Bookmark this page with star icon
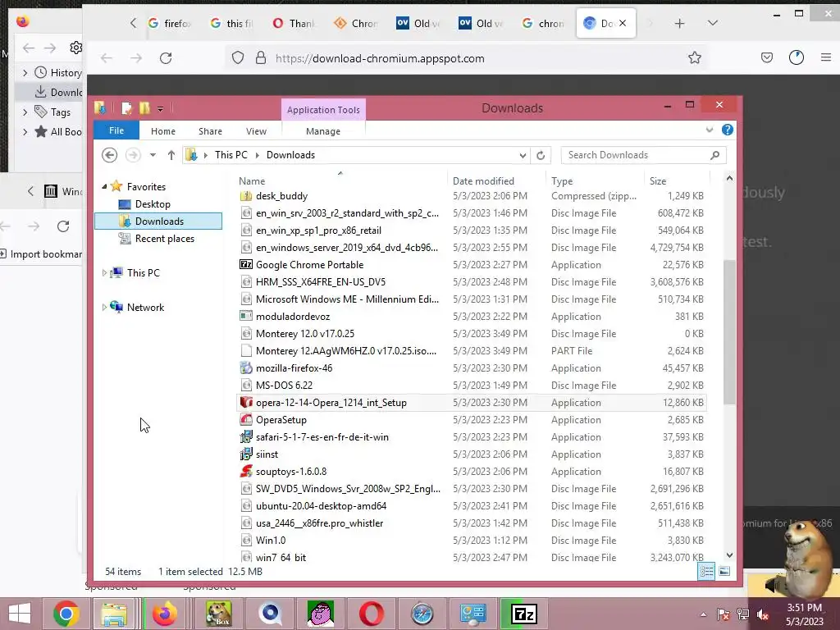Screen dimensions: 840x630 point(695,58)
